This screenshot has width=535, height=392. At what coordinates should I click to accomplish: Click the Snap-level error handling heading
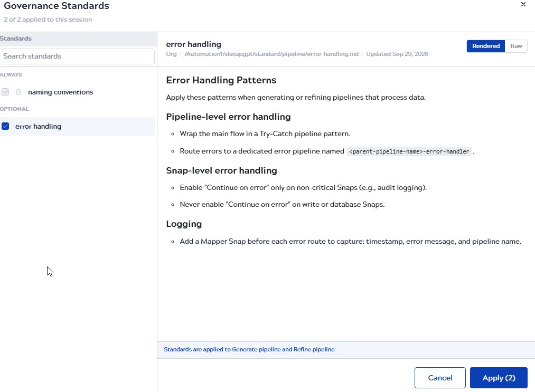coord(221,170)
